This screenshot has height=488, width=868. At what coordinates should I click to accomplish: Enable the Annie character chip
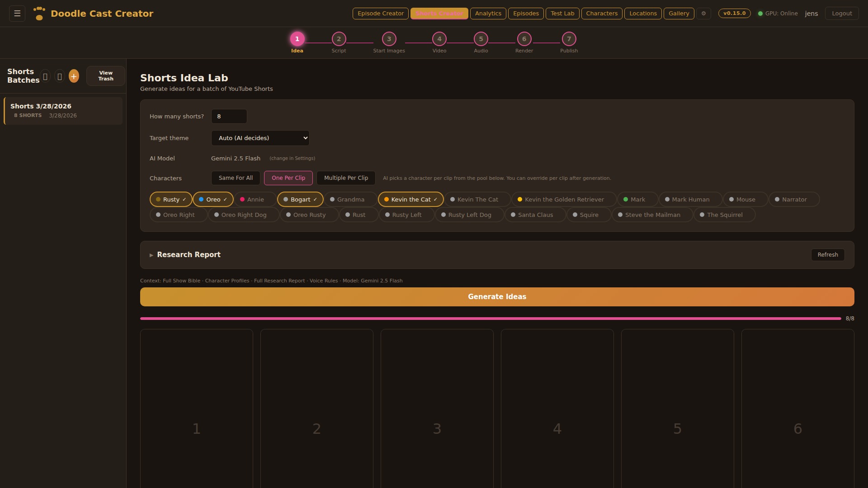click(x=255, y=200)
